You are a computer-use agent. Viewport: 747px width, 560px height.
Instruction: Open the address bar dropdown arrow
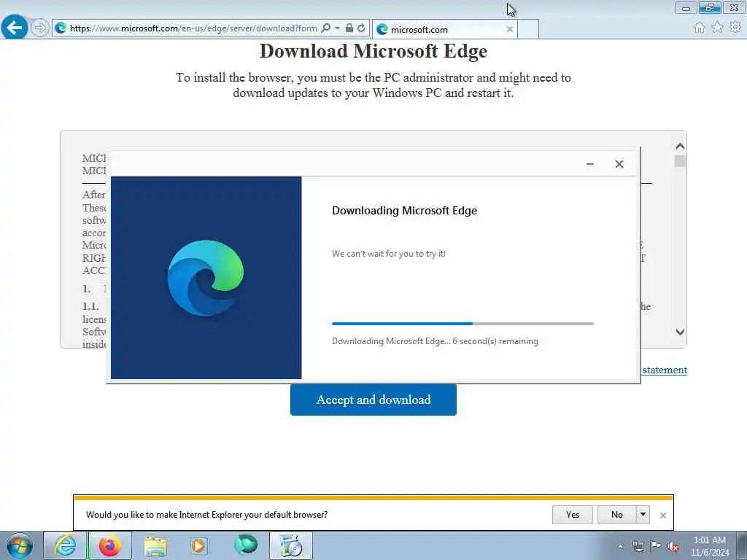click(x=337, y=28)
